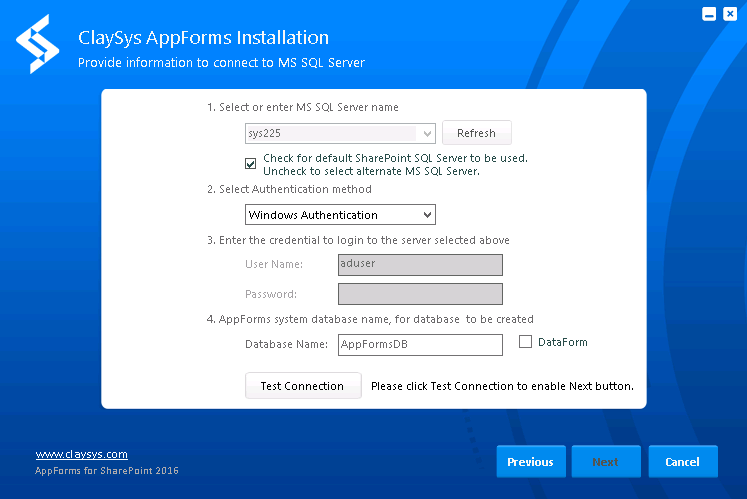Screen dimensions: 747x499
Task: Click the Database Name field
Action: point(420,345)
